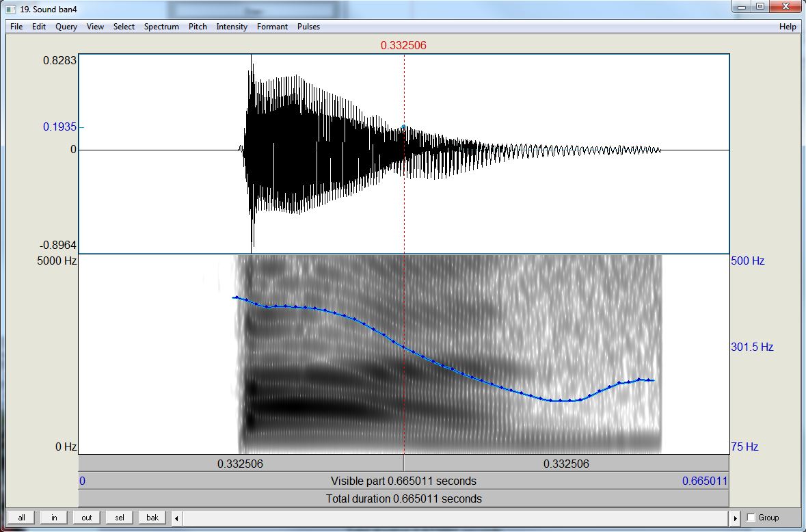
Task: Play the Total duration 0.665011 seconds bar
Action: point(403,498)
